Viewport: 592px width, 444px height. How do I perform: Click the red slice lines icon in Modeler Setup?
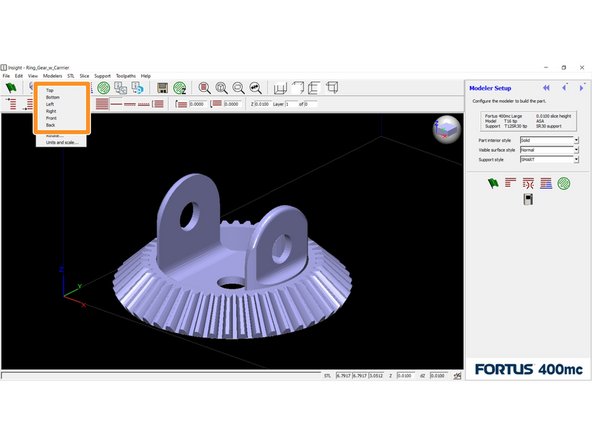510,183
